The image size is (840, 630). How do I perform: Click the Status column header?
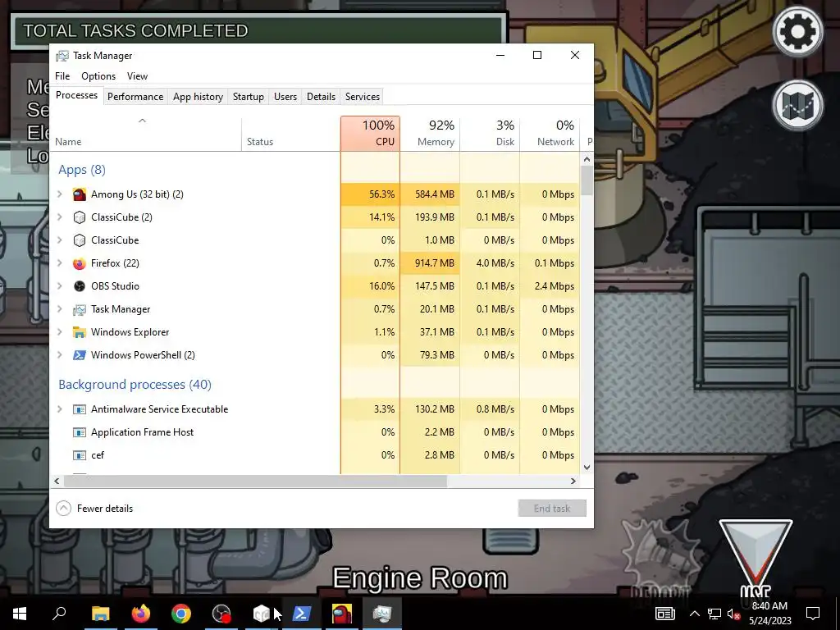point(291,134)
